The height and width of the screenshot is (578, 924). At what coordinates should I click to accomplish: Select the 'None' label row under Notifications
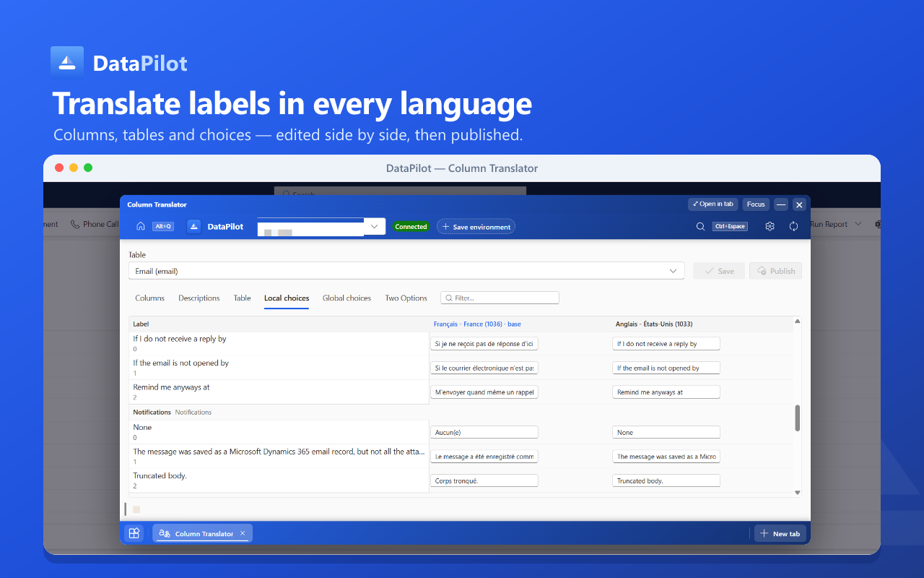[x=279, y=432]
